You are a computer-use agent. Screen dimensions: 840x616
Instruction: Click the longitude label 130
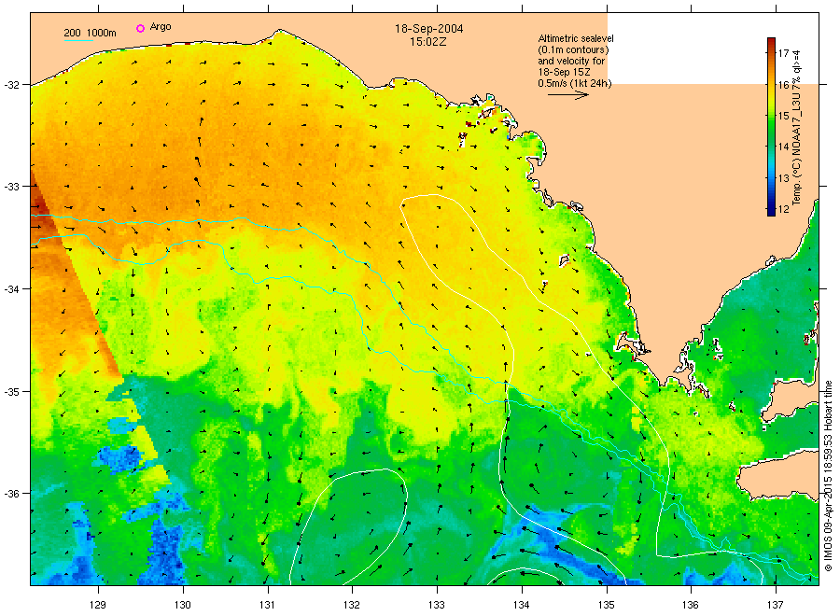[183, 606]
